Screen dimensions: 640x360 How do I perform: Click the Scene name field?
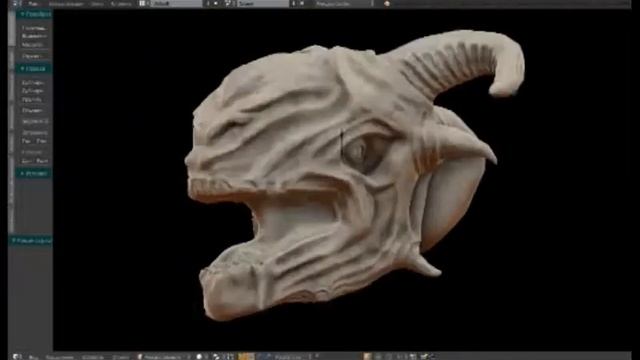(263, 4)
